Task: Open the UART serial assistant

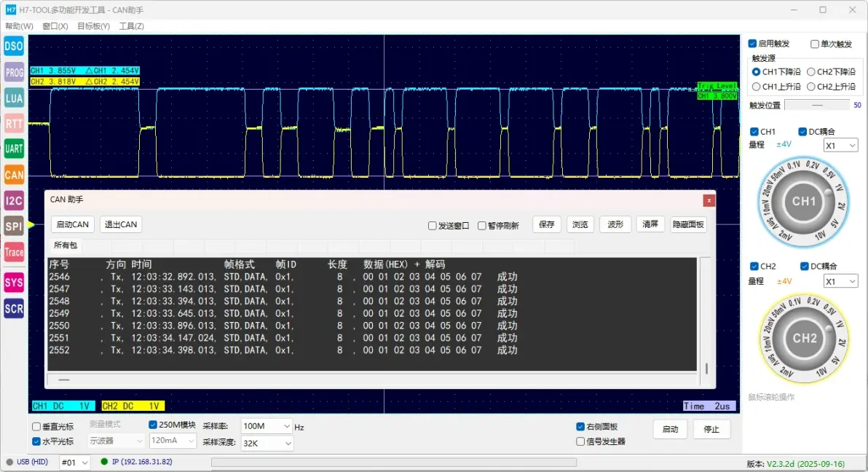Action: click(x=14, y=149)
